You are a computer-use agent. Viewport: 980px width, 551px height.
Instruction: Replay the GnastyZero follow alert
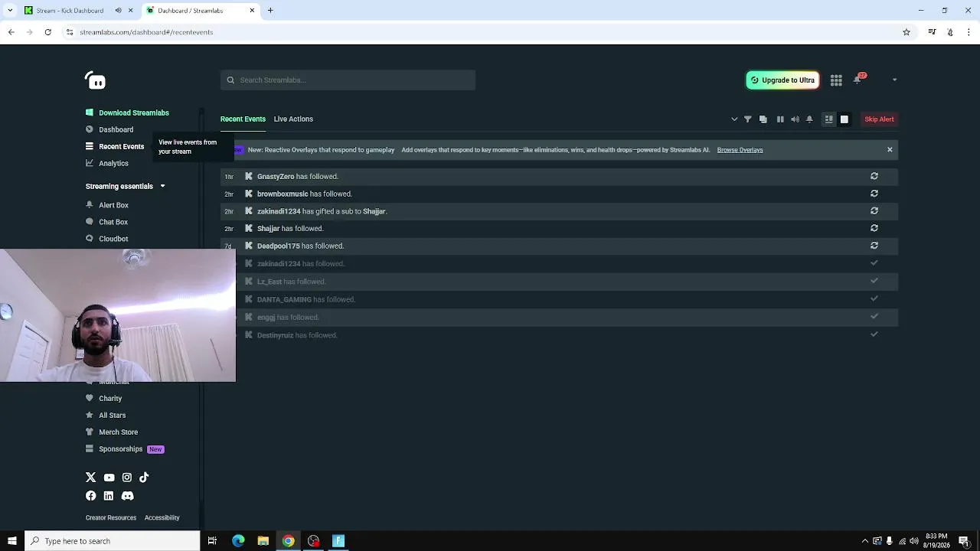tap(874, 176)
